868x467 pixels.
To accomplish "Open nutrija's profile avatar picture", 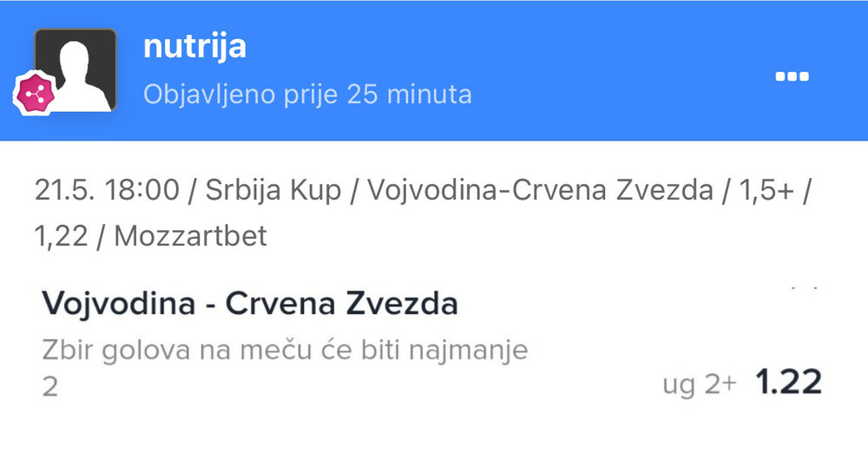I will [76, 69].
